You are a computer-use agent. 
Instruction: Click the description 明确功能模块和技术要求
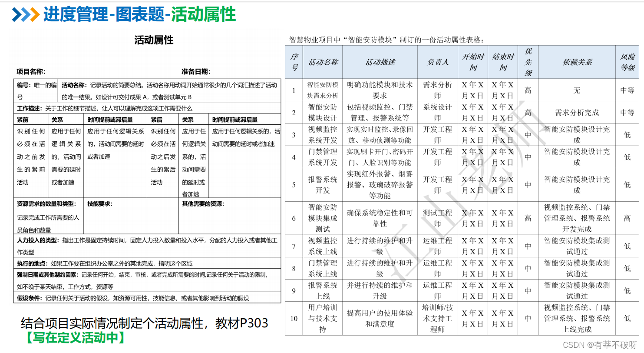[x=380, y=90]
